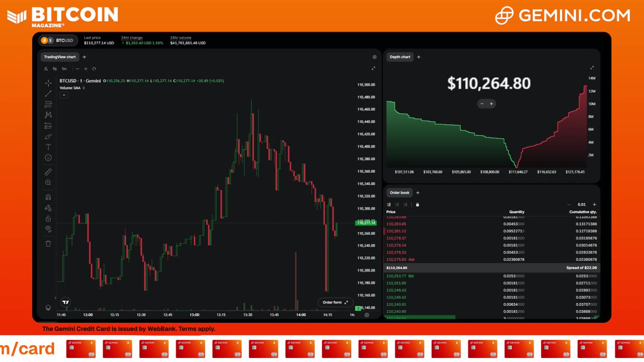
Task: Toggle magnet mode for drawings
Action: pos(48,197)
